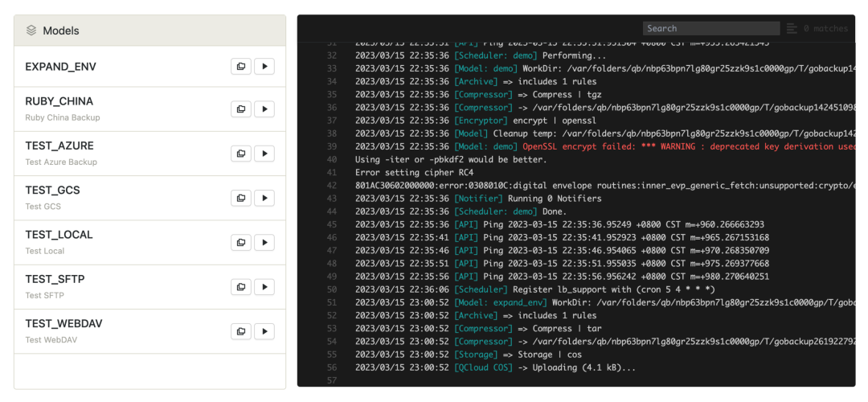Open the folders icon beside RUBY_CHINA
Image resolution: width=868 pixels, height=402 pixels.
click(x=241, y=109)
